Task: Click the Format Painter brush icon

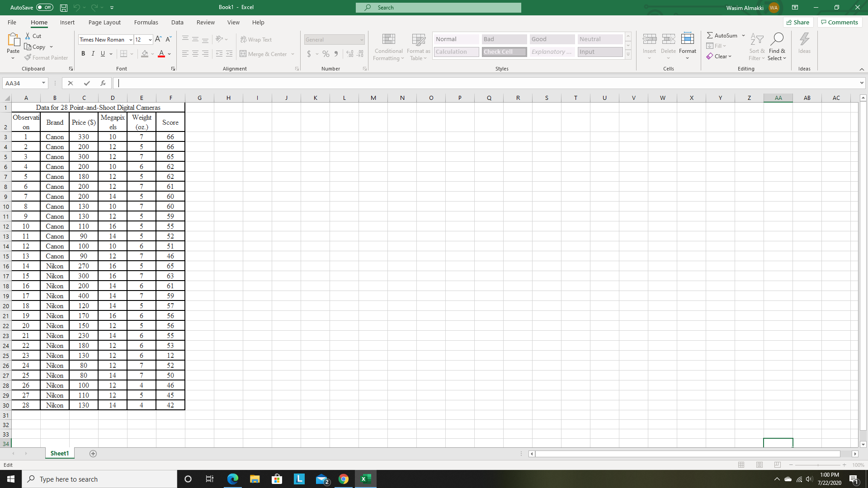Action: 28,58
